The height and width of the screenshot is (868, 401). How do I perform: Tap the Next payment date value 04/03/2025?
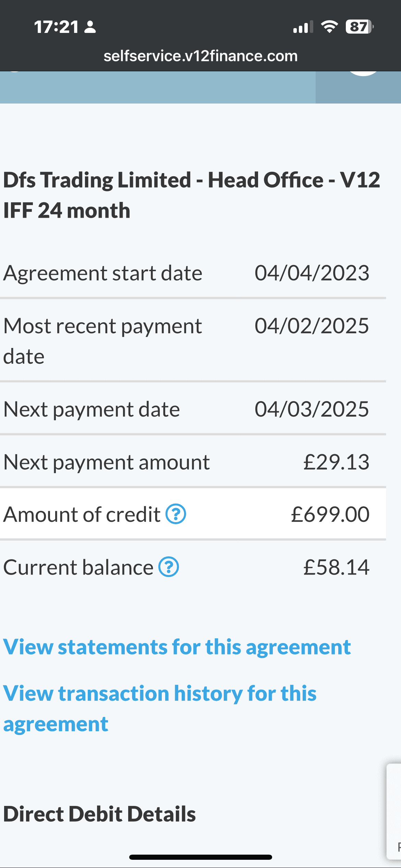point(312,409)
